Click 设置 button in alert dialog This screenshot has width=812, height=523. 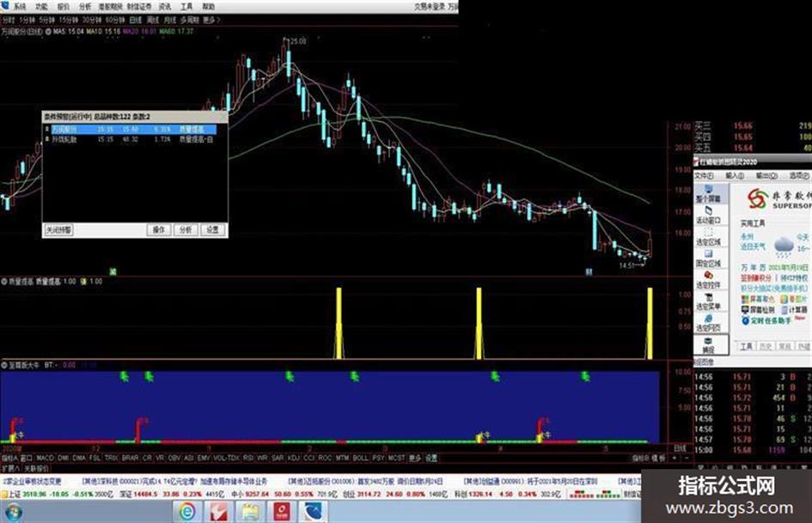click(212, 229)
